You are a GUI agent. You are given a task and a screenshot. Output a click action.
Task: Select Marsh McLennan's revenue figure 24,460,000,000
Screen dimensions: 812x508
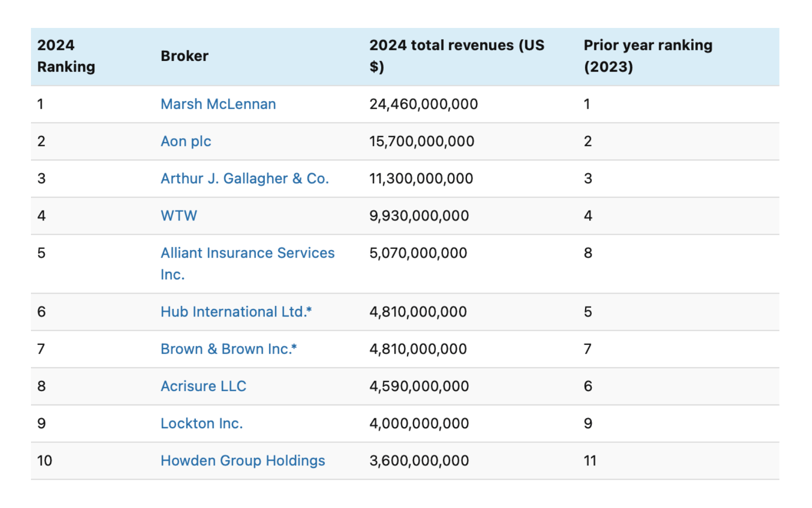pos(423,104)
